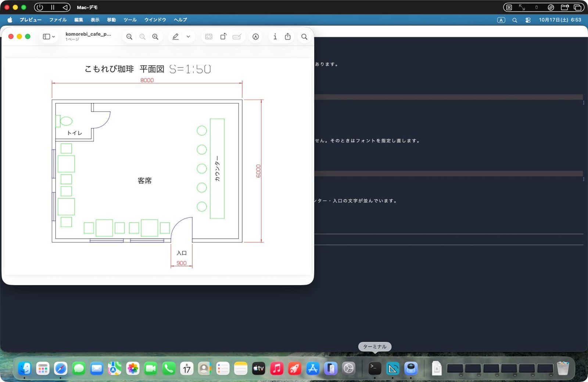Screen dimensions: 588x382
Task: Open the ウインドウ menu
Action: (x=155, y=20)
